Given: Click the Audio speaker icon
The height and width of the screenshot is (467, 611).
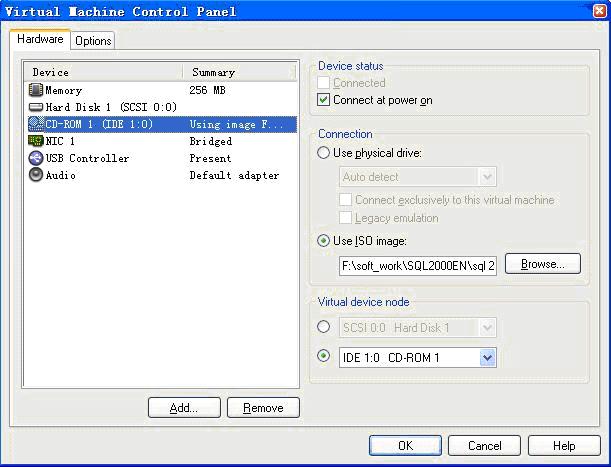Looking at the screenshot, I should (36, 175).
